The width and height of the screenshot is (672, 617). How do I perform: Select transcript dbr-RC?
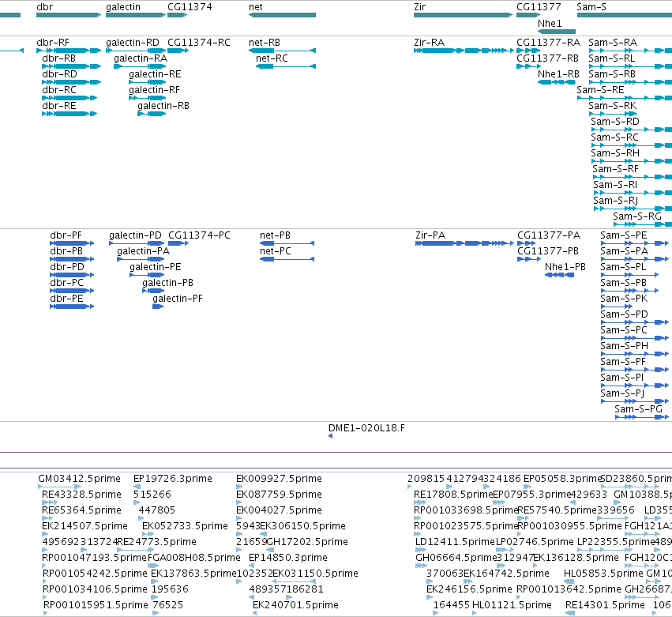click(69, 98)
